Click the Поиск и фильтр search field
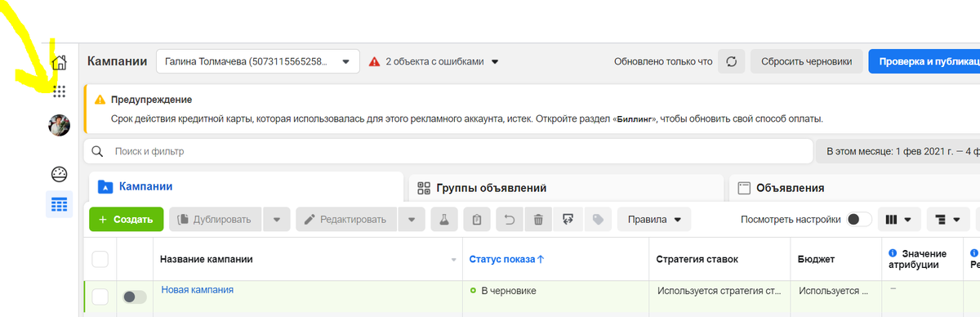 448,151
